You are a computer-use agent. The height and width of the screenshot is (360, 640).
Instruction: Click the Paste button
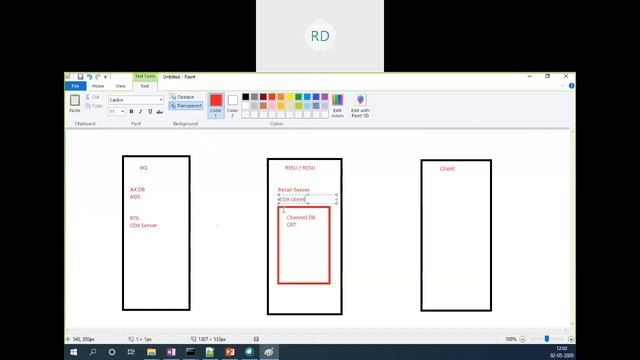tap(75, 103)
